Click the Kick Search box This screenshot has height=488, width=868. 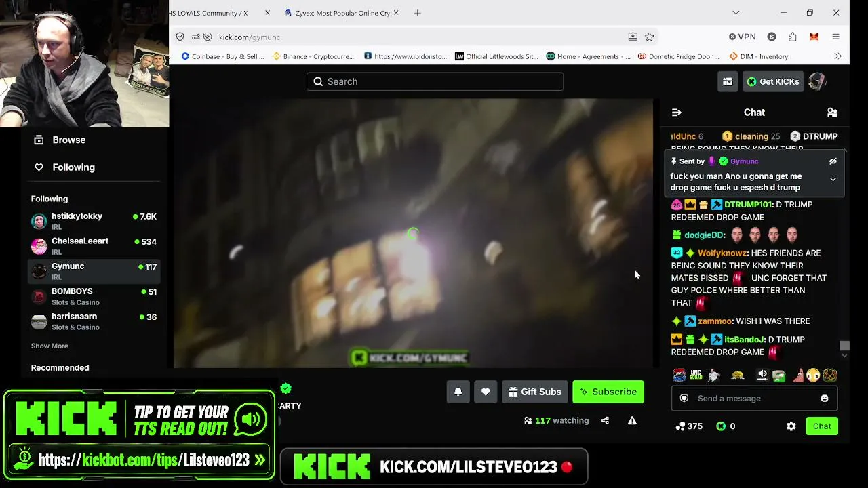coord(435,81)
